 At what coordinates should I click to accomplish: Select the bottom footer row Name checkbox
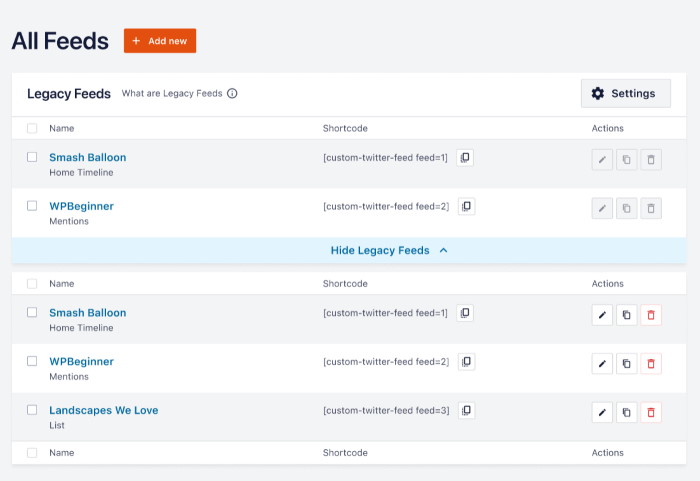32,453
